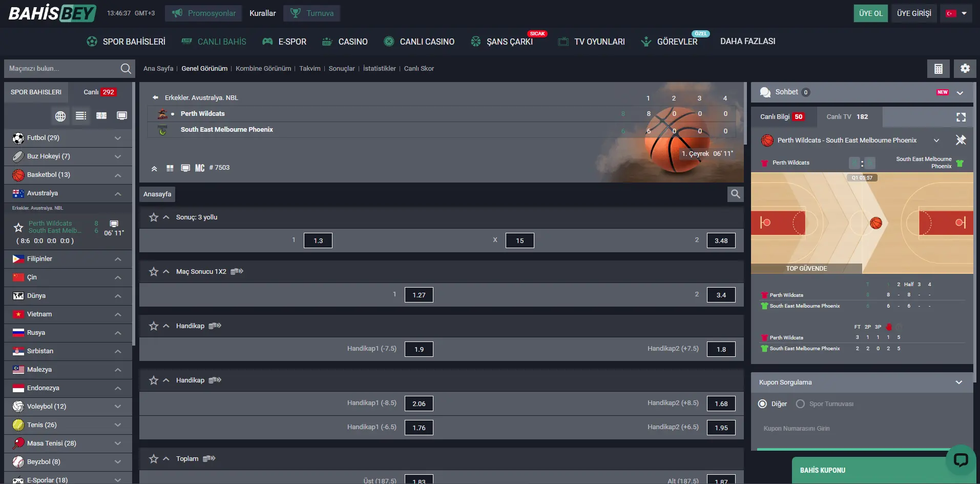Click the live stream icon for the Perth Wildcats match
The width and height of the screenshot is (980, 484).
click(114, 224)
